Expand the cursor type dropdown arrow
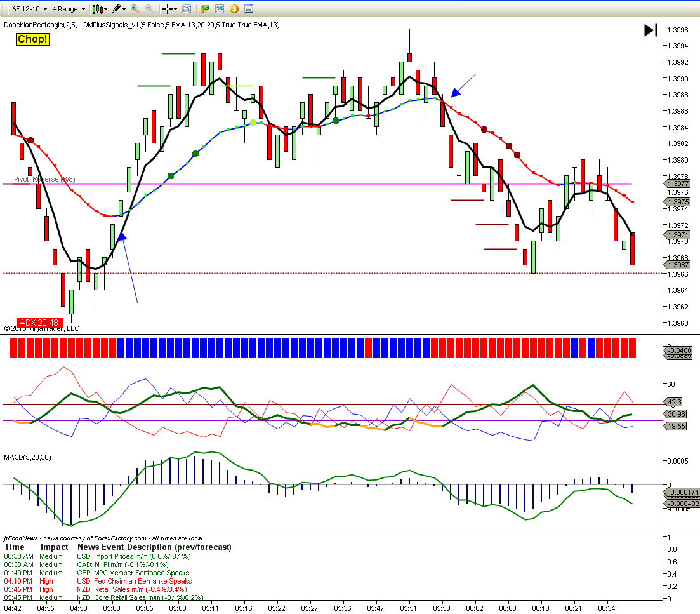Viewport: 700px width, 614px height. coord(175,9)
